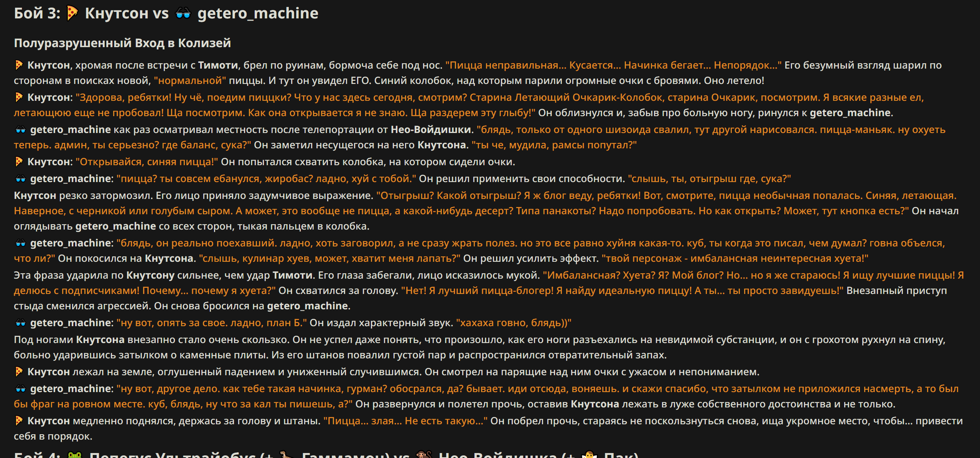Click the pizza emoji before 'Кнутсон: "Открывайся'
The image size is (980, 458).
tap(19, 162)
